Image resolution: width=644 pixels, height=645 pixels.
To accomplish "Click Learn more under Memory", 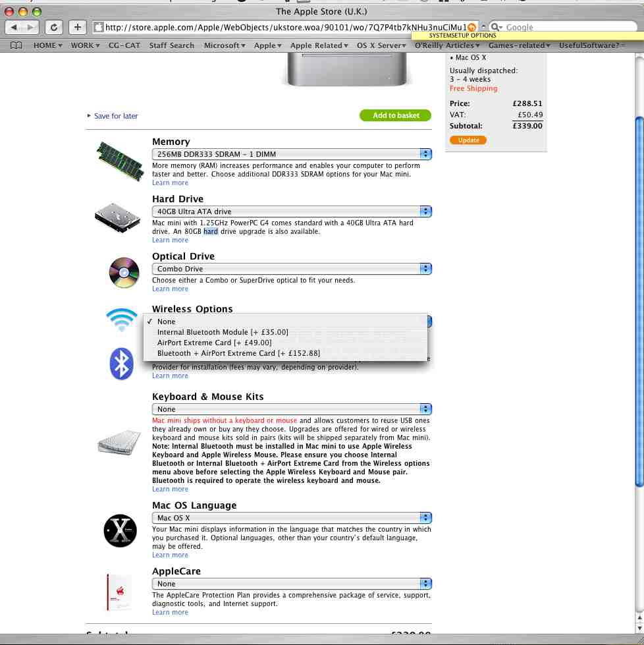I will [171, 182].
